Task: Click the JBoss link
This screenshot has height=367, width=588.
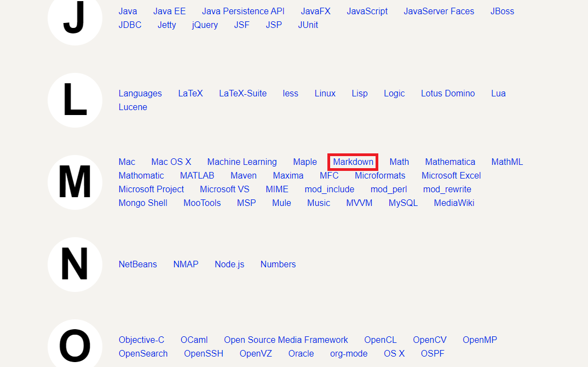Action: [502, 12]
